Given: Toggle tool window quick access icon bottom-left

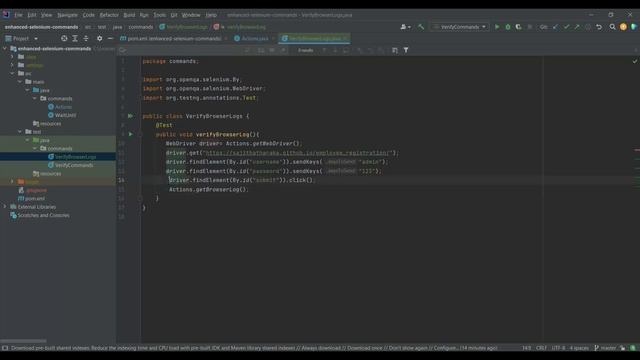Looking at the screenshot, I should click(5, 348).
